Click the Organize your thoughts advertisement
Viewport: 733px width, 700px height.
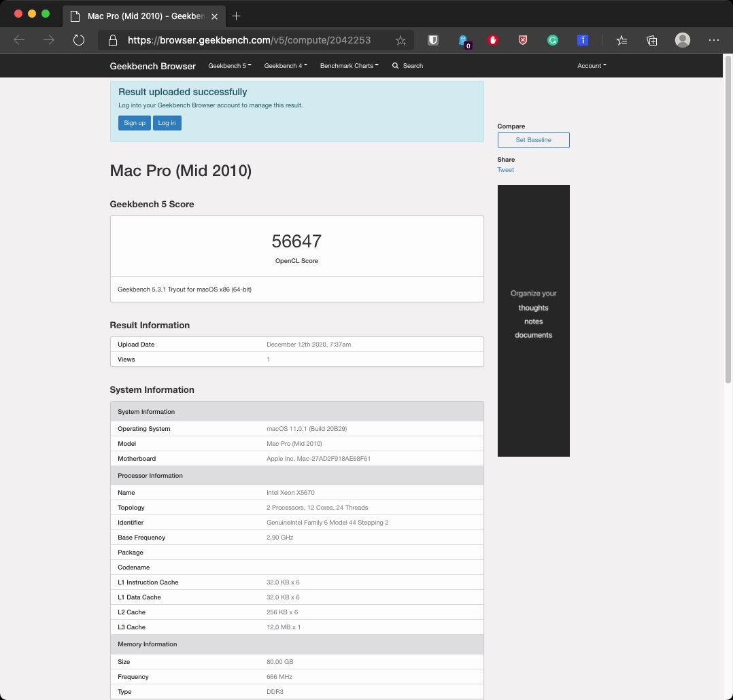[533, 321]
